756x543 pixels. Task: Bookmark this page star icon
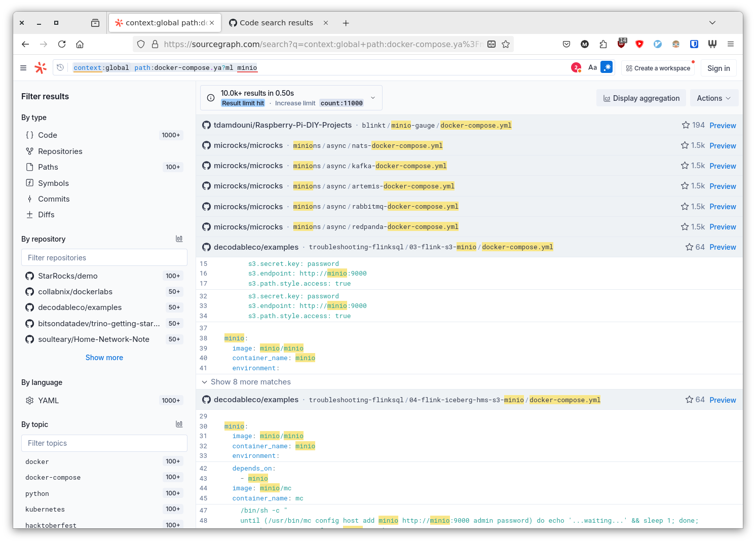[506, 44]
